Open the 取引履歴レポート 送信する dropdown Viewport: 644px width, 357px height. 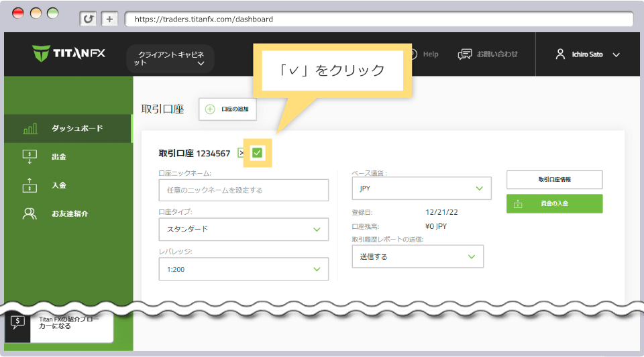click(418, 256)
